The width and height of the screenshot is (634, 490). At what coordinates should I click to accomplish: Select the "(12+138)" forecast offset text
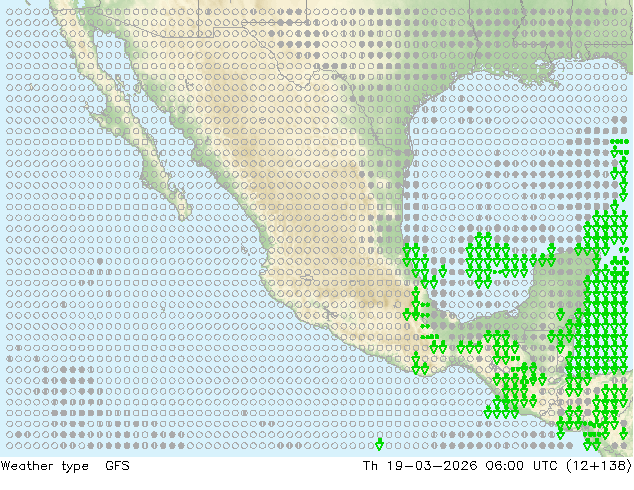(599, 466)
